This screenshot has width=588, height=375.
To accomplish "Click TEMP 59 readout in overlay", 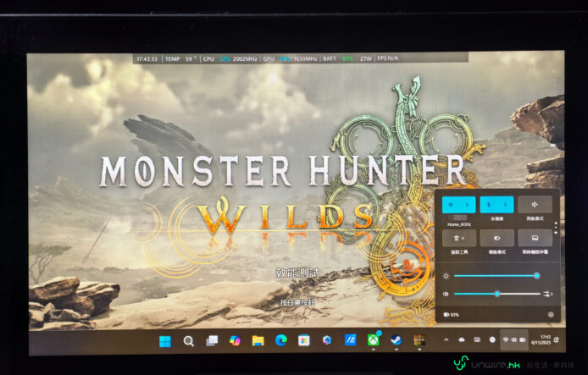I will (180, 58).
